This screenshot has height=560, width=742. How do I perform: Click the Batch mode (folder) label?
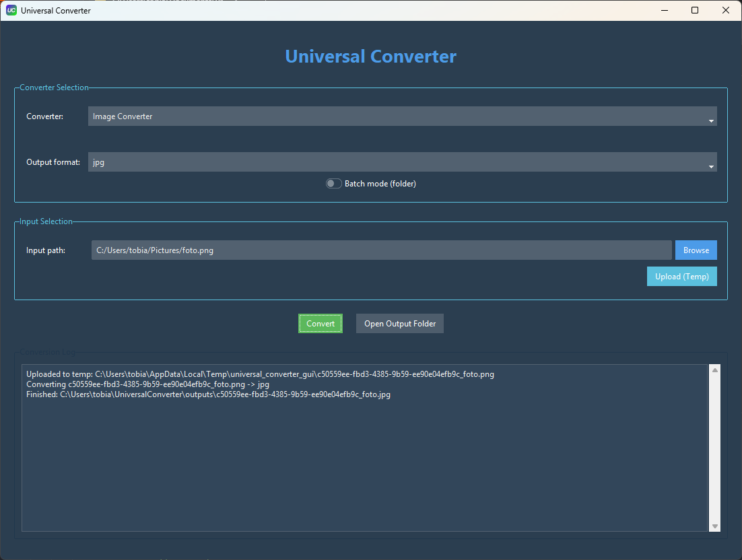(380, 183)
